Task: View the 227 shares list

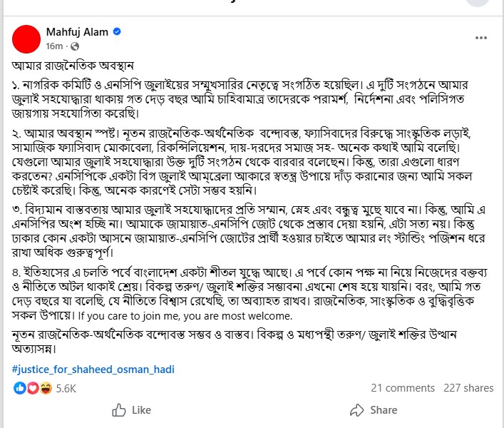Action: click(468, 388)
